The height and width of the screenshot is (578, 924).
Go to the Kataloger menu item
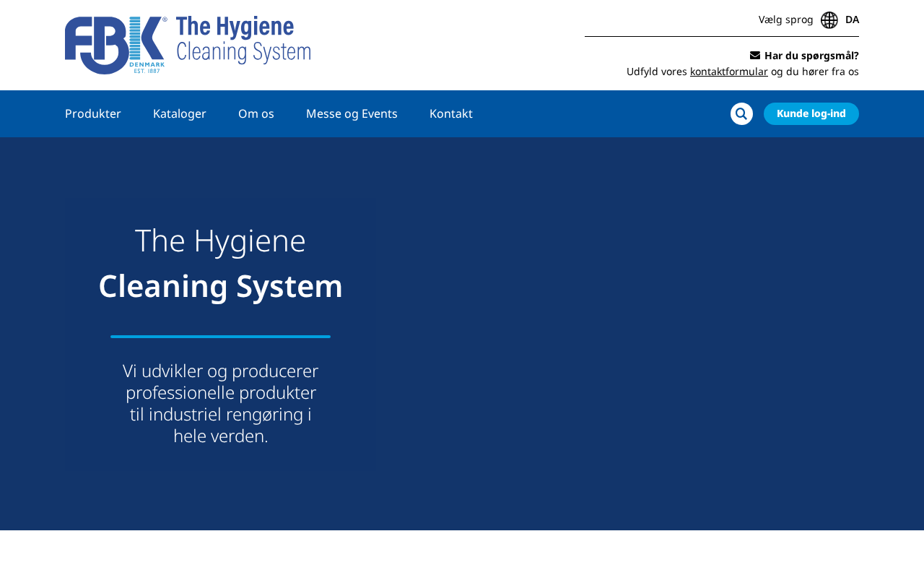[180, 113]
